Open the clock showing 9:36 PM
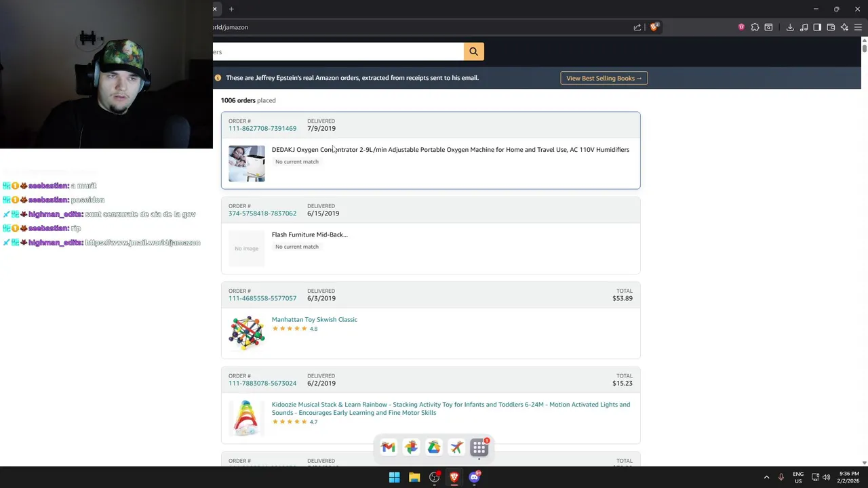This screenshot has height=488, width=868. tap(849, 477)
